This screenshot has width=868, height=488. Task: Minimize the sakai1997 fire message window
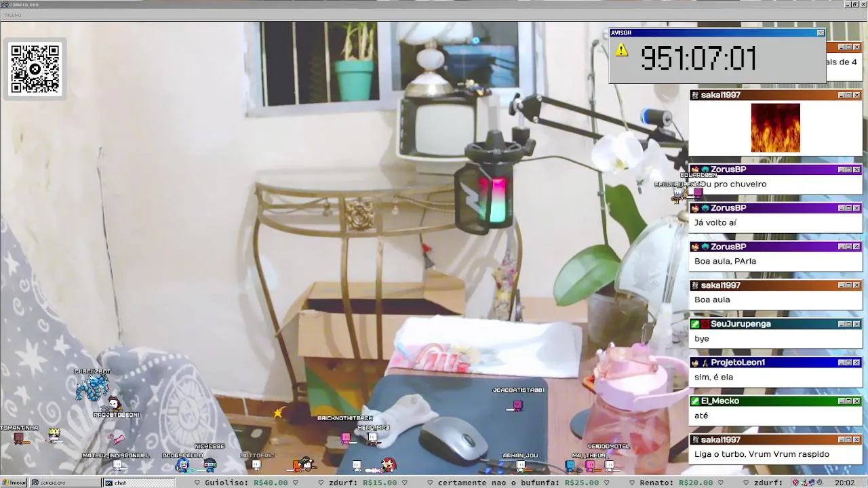point(842,95)
